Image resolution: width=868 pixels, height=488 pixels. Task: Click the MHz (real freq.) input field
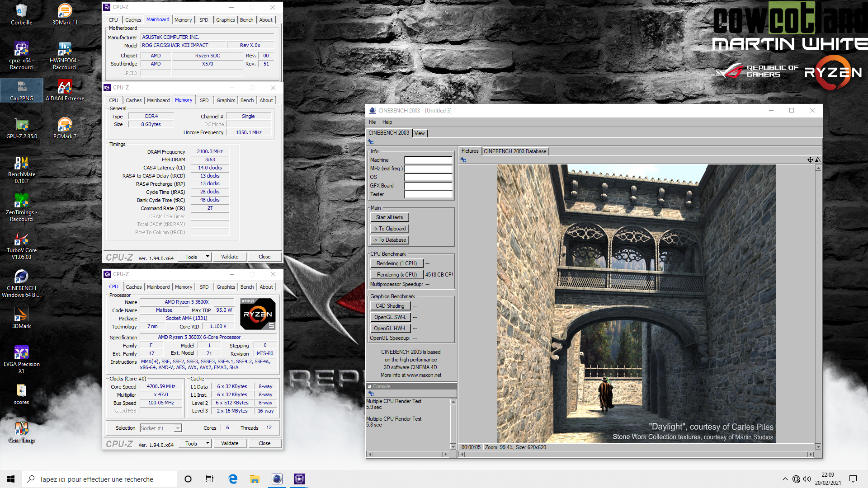pos(428,169)
